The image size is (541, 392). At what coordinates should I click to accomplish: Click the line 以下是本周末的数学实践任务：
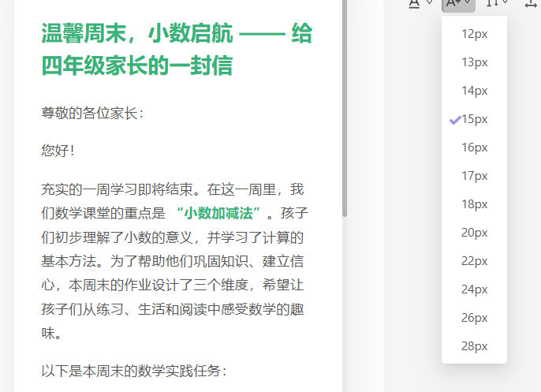(135, 371)
